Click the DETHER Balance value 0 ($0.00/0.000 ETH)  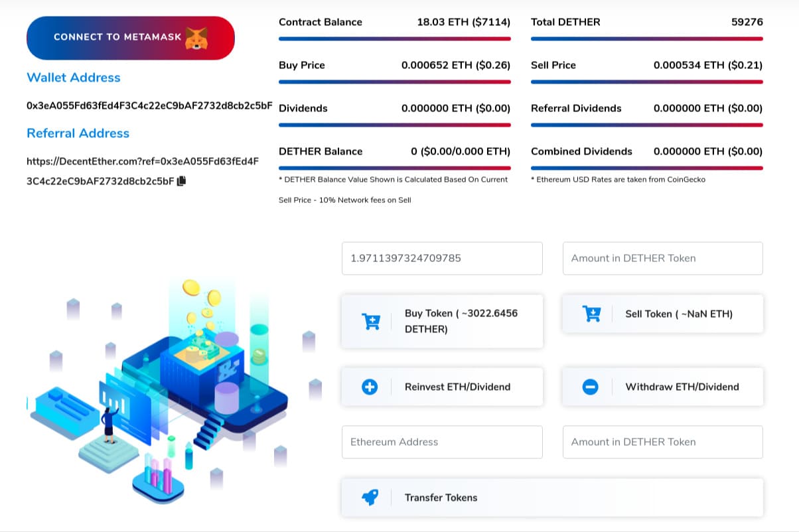pyautogui.click(x=461, y=151)
